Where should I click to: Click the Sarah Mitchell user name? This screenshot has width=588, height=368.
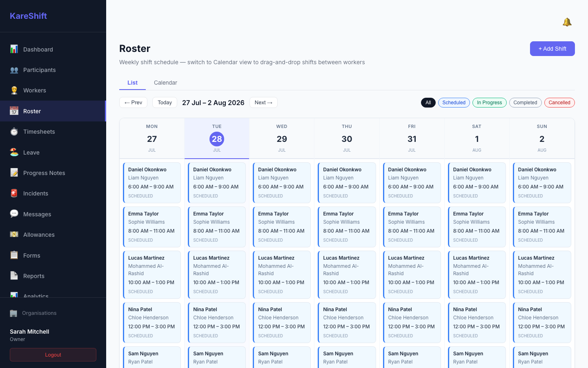coord(29,332)
